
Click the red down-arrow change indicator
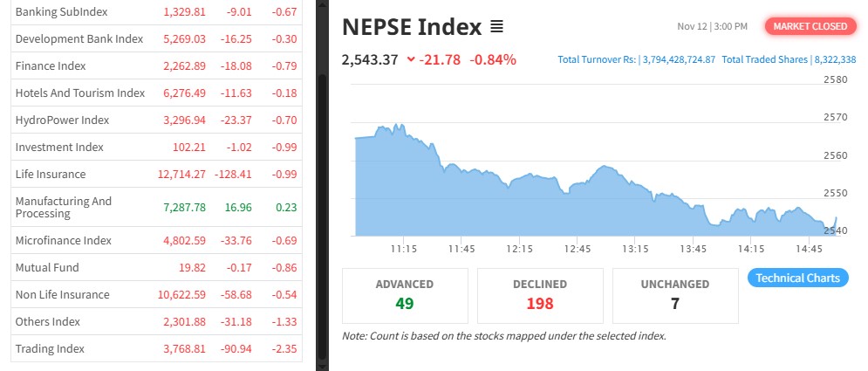pos(411,60)
